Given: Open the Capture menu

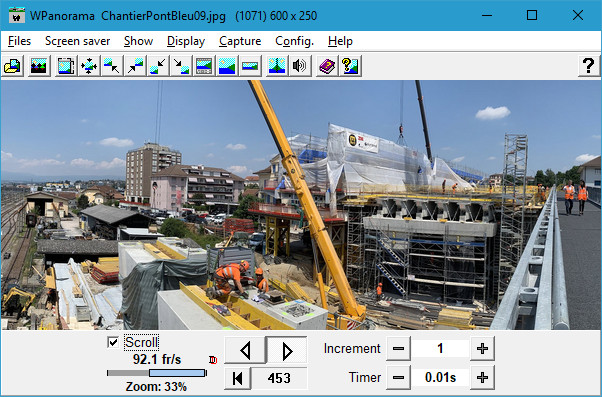Looking at the screenshot, I should pyautogui.click(x=240, y=41).
